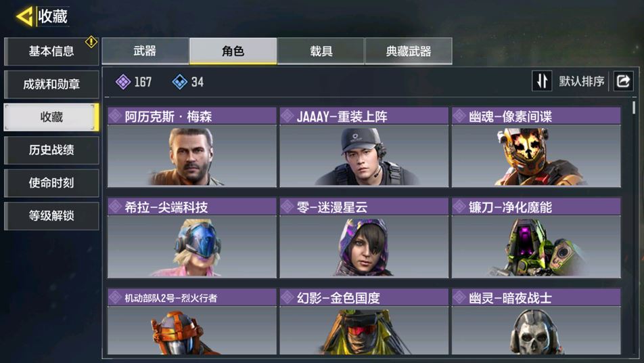The height and width of the screenshot is (363, 644).
Task: Open the 典藏武器 tab
Action: pos(409,51)
